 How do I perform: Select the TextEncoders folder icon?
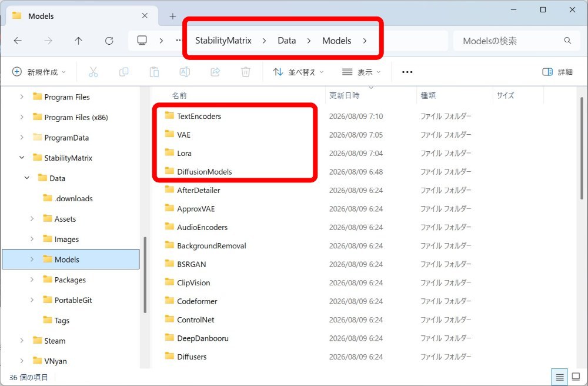point(169,115)
